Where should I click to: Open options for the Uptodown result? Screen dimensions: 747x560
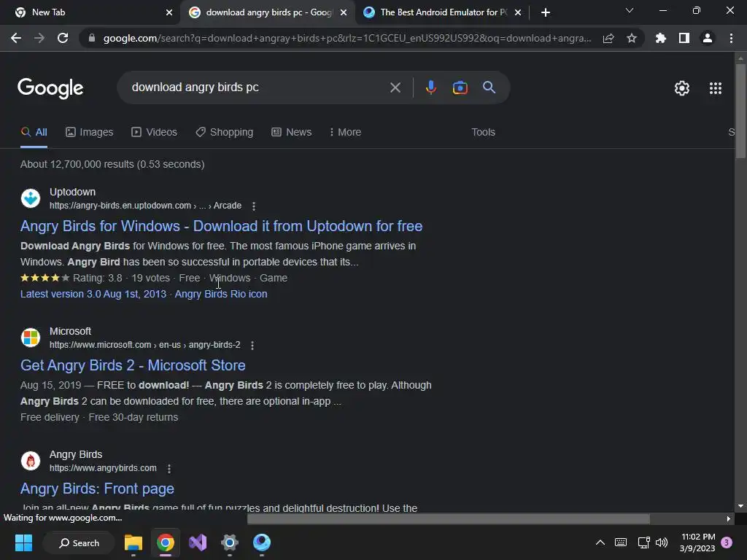(x=253, y=206)
